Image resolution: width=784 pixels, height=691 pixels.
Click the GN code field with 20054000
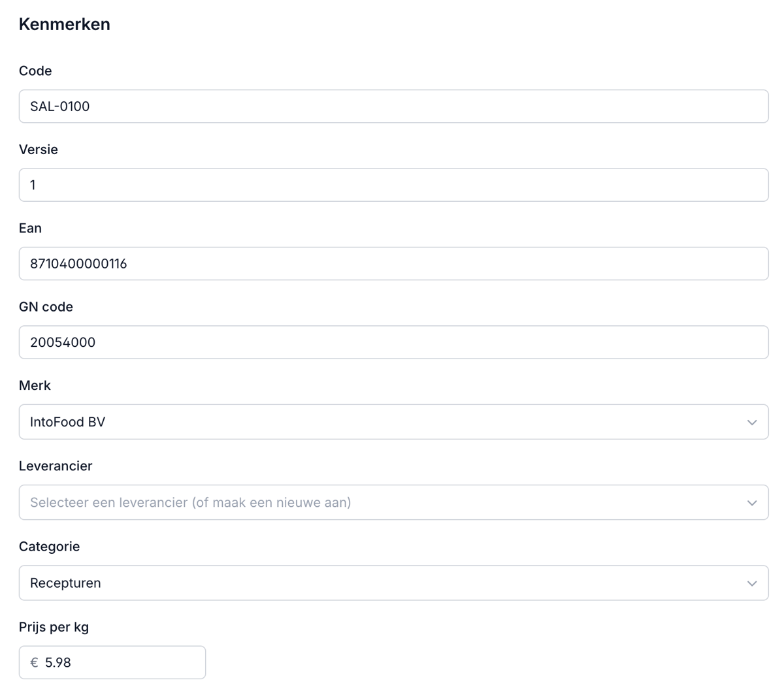click(393, 342)
